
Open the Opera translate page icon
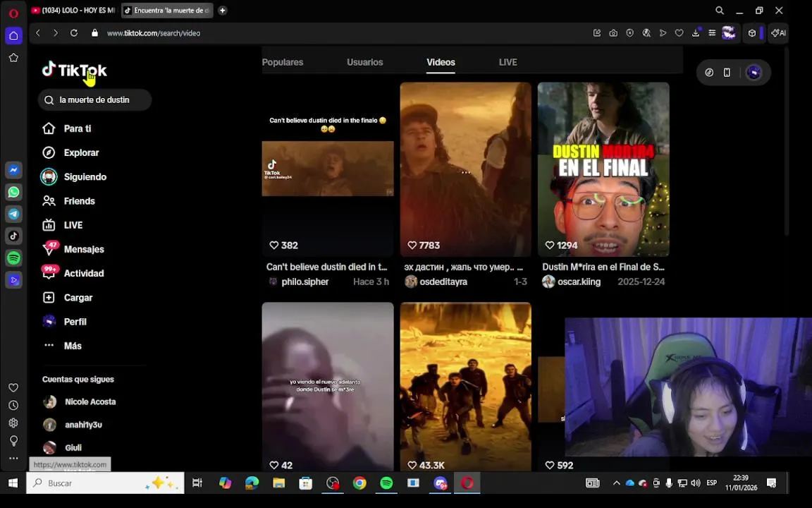[646, 32]
